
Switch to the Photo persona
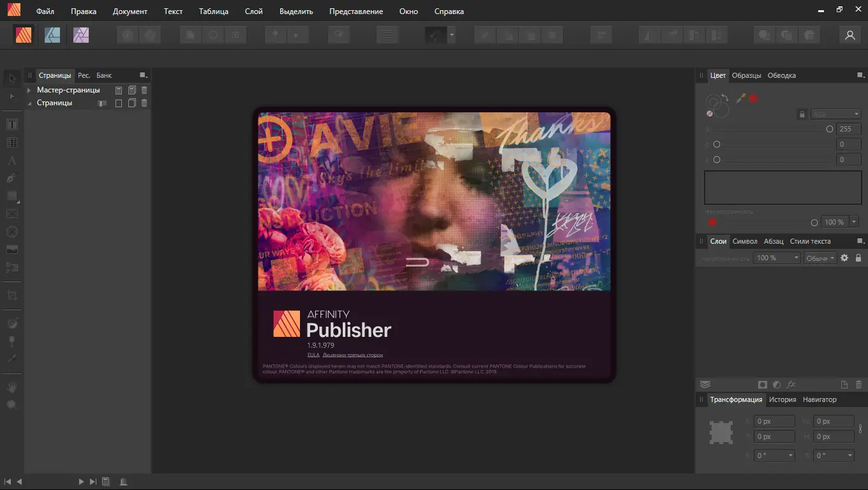81,35
